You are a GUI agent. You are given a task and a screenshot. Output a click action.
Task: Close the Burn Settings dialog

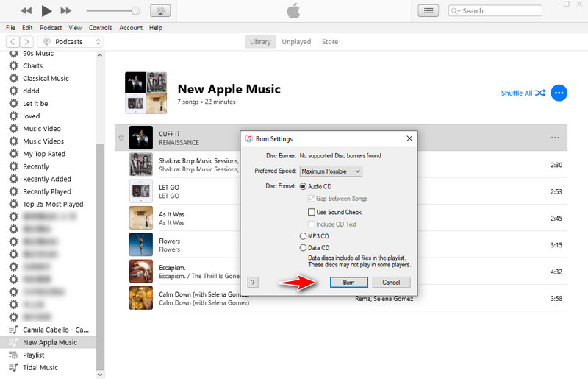pyautogui.click(x=409, y=138)
